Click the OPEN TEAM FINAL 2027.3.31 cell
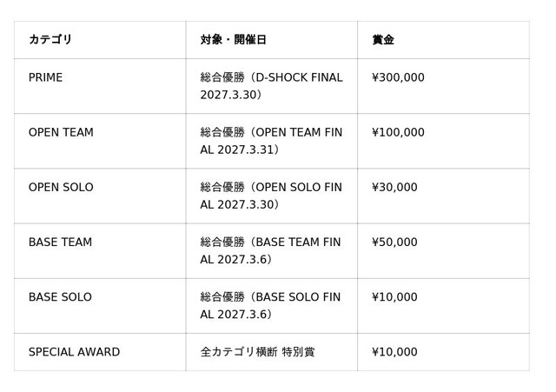 (272, 141)
